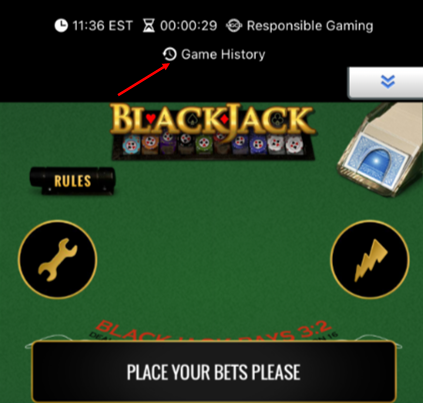
Task: Click the Game History clock icon
Action: pyautogui.click(x=169, y=54)
